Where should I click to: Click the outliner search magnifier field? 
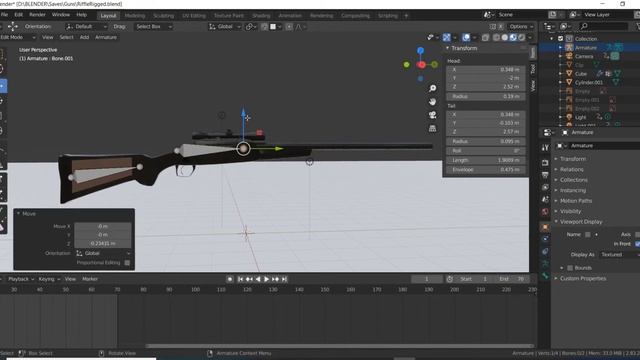click(x=604, y=26)
